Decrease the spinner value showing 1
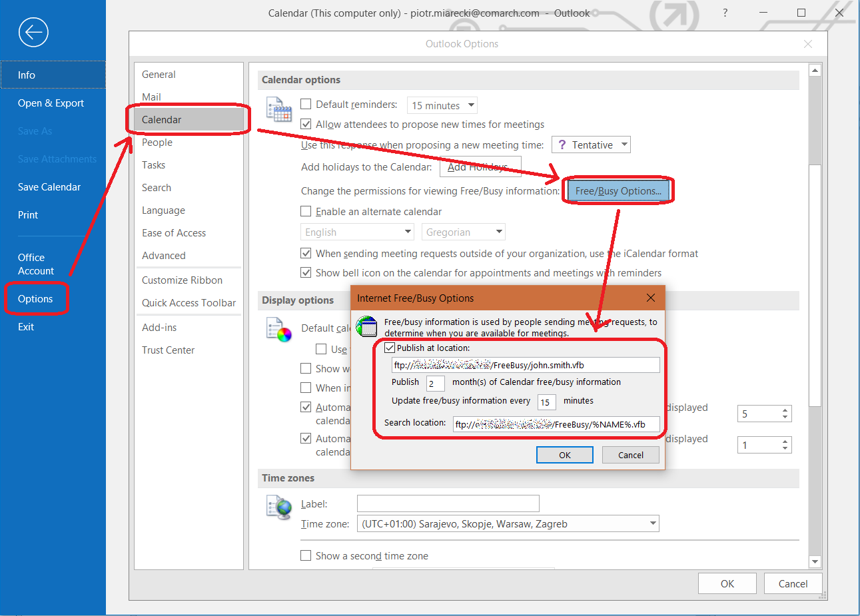 click(785, 448)
